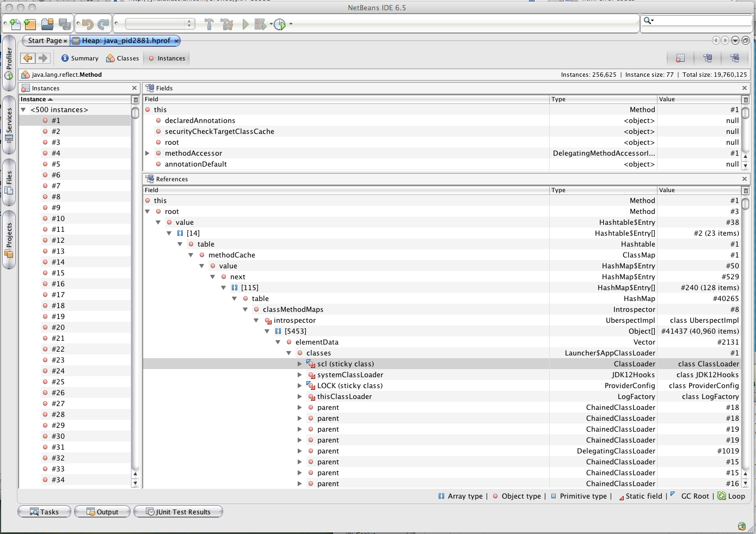Open the Output window button
756x534 pixels.
(102, 512)
